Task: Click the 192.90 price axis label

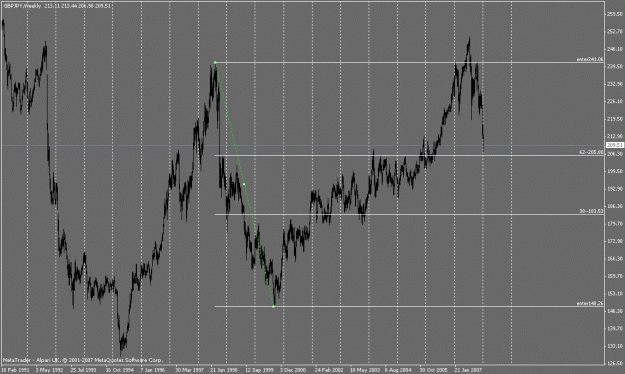Action: 614,189
